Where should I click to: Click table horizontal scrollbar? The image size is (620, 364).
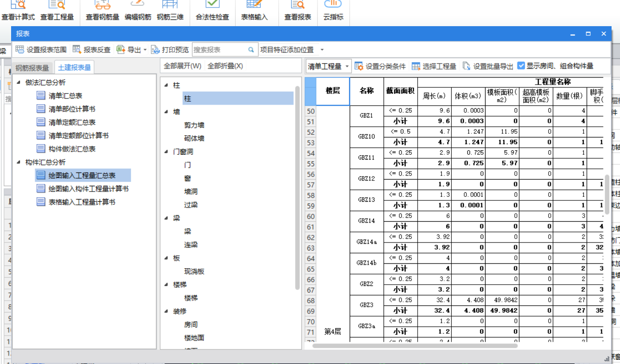coord(415,345)
